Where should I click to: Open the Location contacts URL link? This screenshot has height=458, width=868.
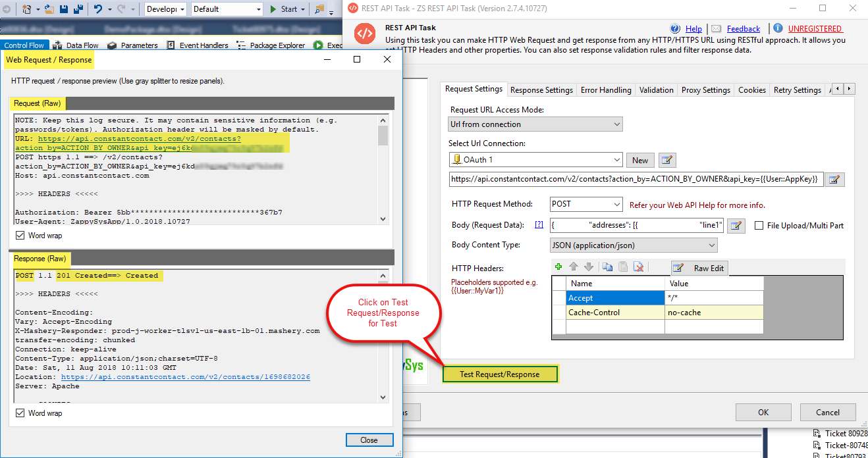click(186, 377)
